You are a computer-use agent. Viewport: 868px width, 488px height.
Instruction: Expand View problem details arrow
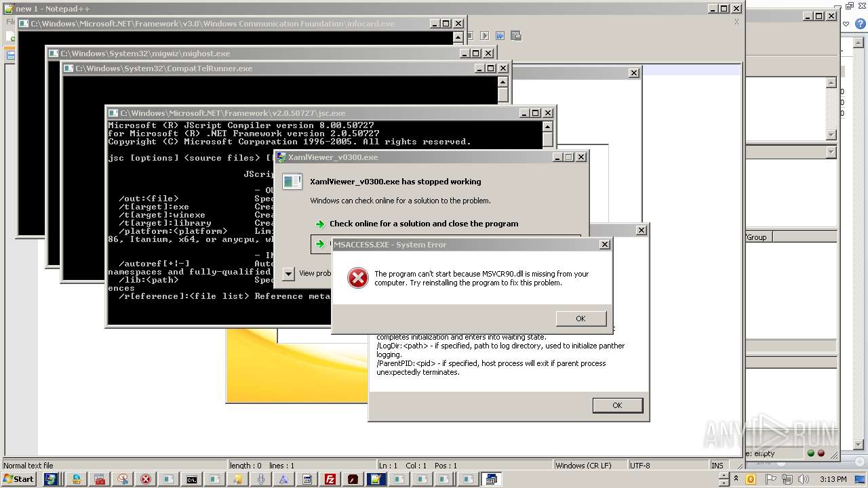tap(288, 273)
